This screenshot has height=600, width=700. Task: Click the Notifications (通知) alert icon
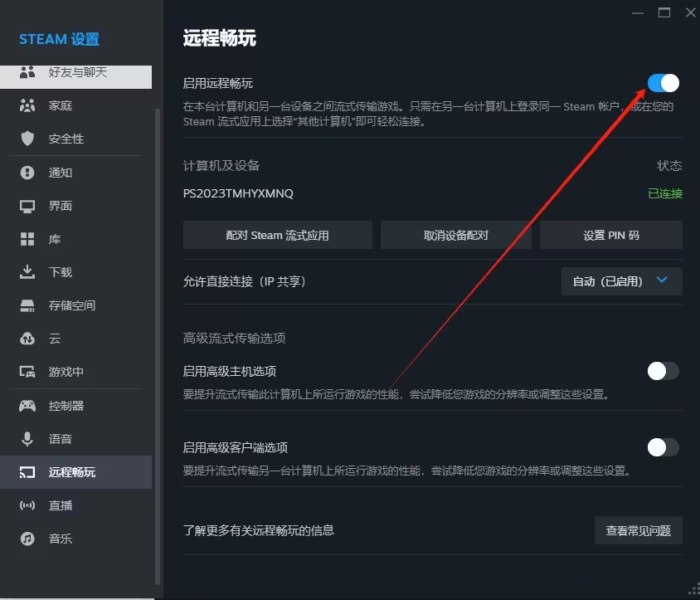point(27,173)
